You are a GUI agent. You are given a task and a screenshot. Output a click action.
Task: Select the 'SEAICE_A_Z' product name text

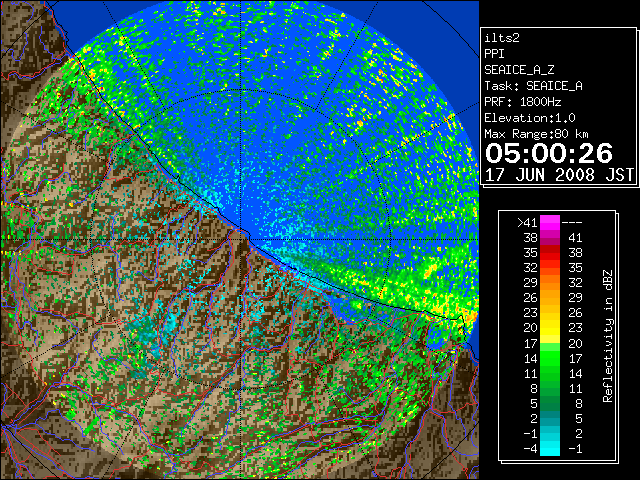[x=519, y=70]
